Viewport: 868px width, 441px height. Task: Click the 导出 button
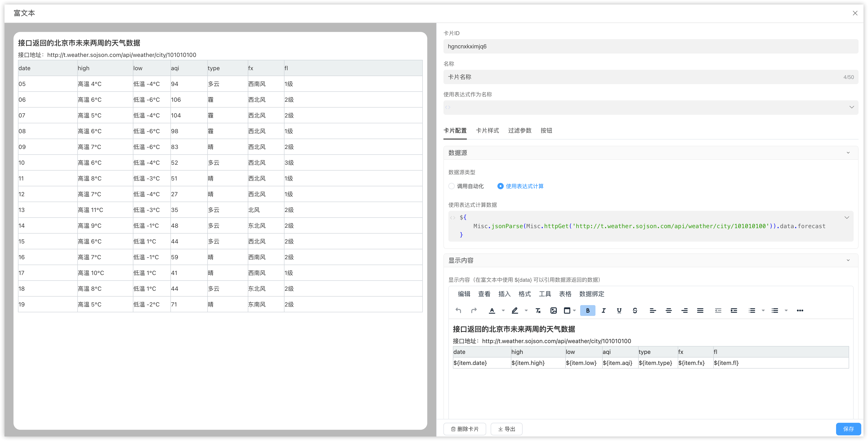pos(506,429)
